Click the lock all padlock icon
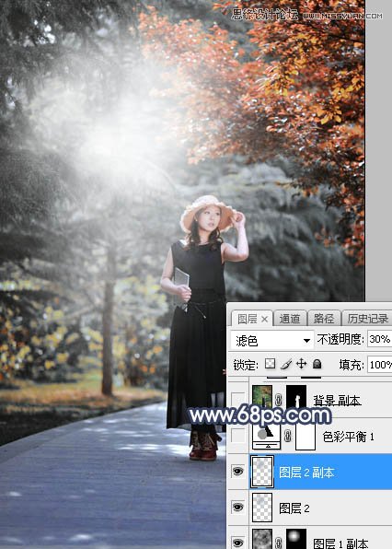 click(317, 364)
